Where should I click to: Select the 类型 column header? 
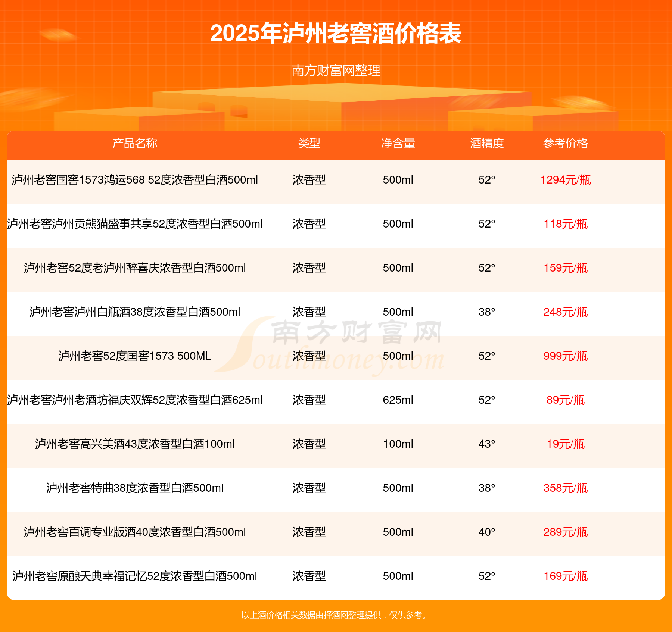pos(309,143)
